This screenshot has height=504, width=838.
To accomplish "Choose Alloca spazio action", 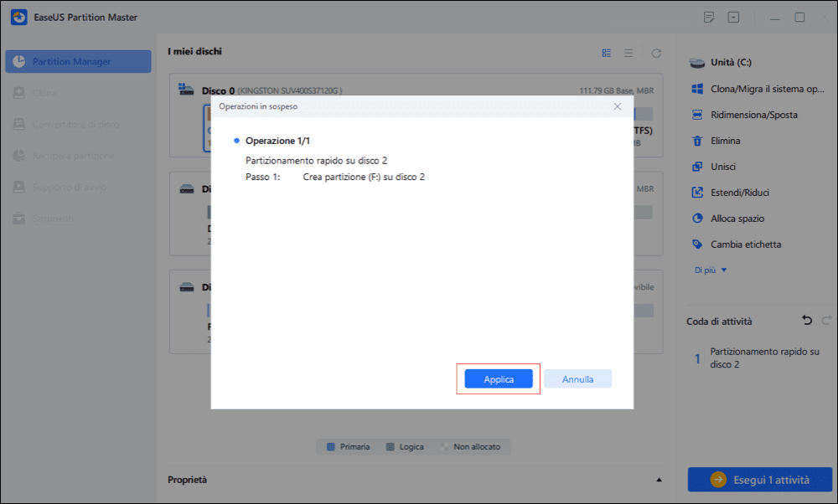I will pyautogui.click(x=737, y=219).
